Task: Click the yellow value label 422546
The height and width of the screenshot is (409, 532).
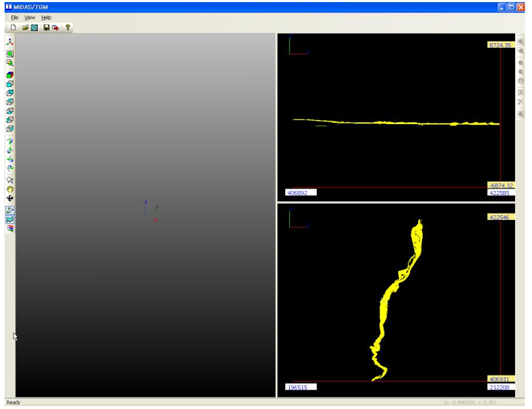Action: [501, 217]
